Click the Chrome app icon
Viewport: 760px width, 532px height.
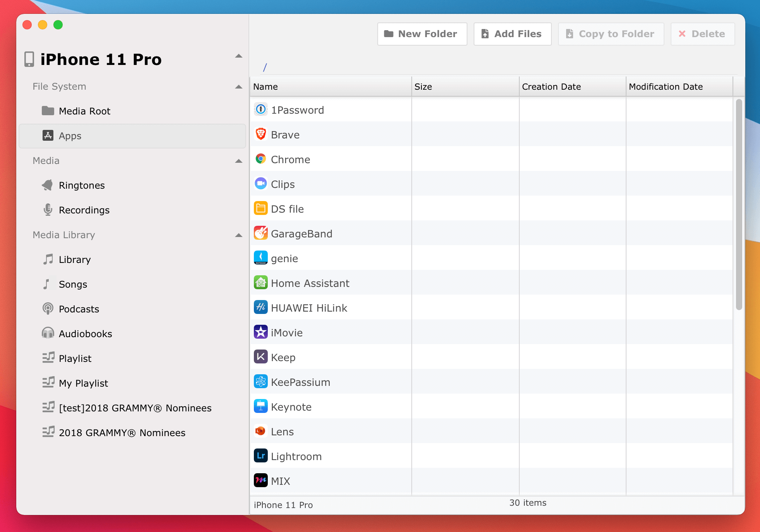tap(261, 159)
